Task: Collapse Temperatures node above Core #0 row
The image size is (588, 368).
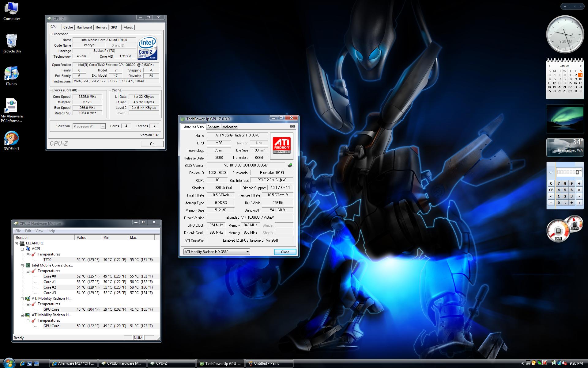Action: pyautogui.click(x=28, y=271)
